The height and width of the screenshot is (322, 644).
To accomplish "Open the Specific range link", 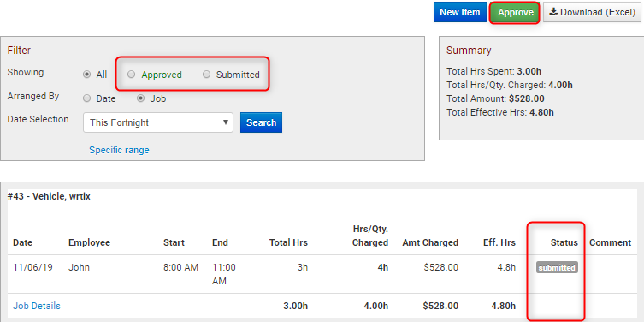I will coord(119,150).
